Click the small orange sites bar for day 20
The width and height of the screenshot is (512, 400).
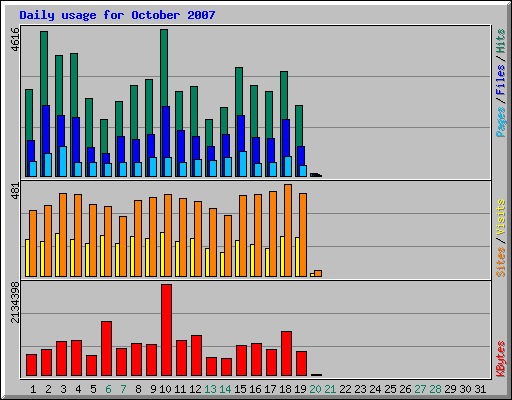(318, 273)
